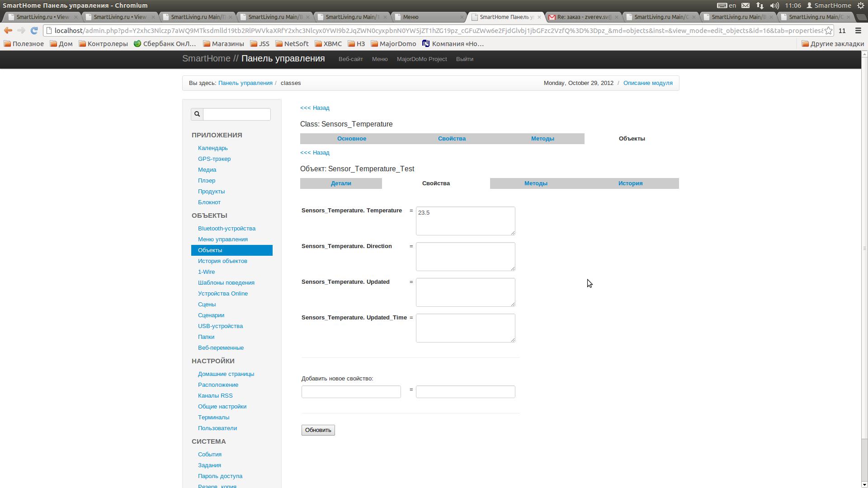
Task: Click the bookmark star icon
Action: tap(828, 31)
